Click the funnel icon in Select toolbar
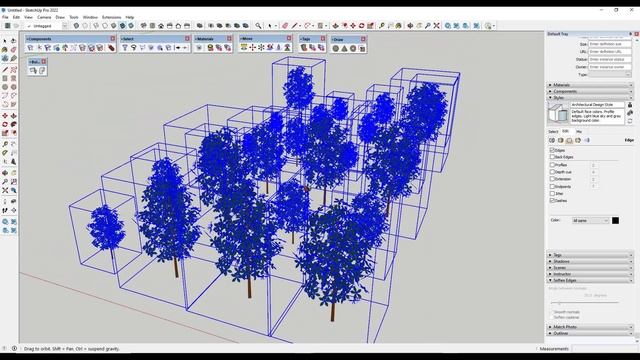The width and height of the screenshot is (640, 360). (x=124, y=48)
